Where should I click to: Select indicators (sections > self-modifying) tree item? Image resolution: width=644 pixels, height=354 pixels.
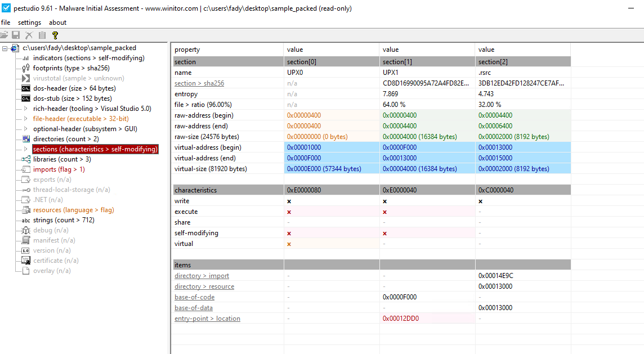(x=89, y=59)
